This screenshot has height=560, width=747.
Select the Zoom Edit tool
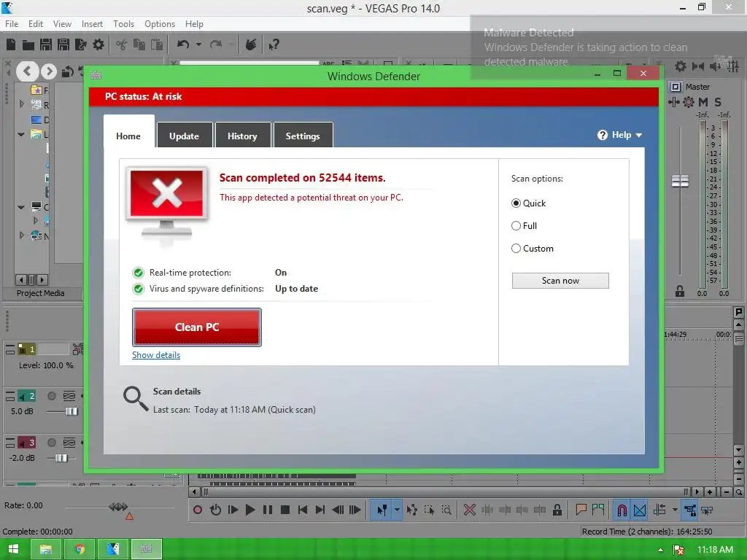pyautogui.click(x=446, y=510)
